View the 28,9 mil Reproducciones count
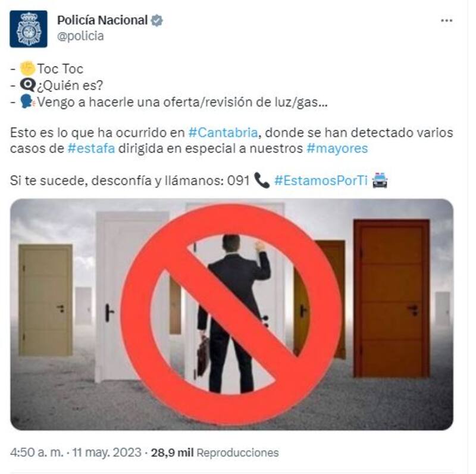This screenshot has width=476, height=474. 215,453
